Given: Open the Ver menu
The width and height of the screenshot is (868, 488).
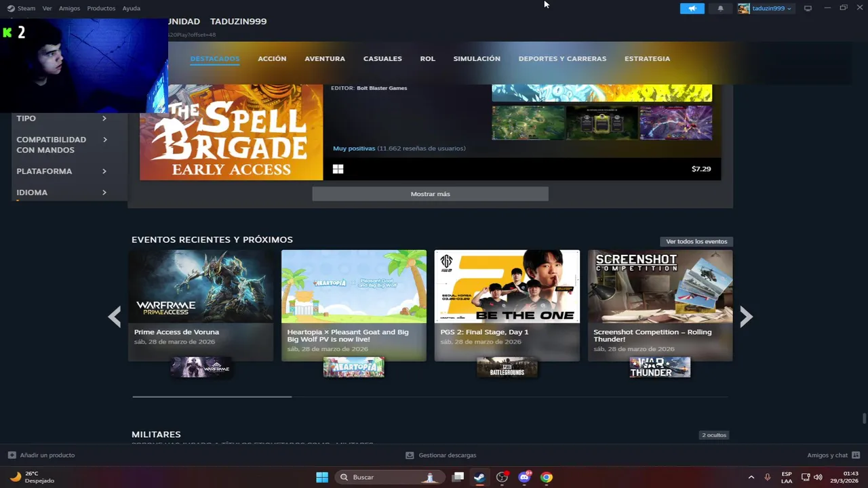Looking at the screenshot, I should (x=47, y=8).
